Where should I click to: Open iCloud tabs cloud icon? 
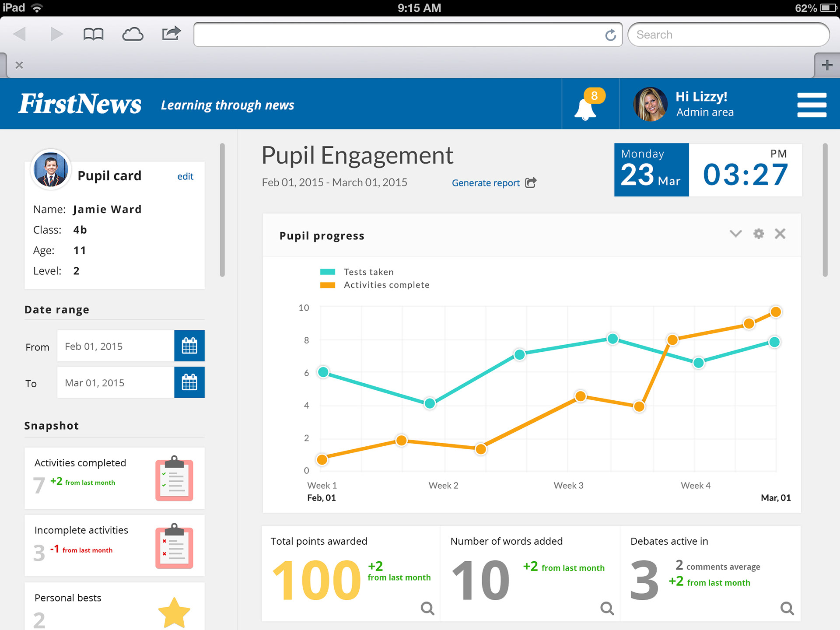click(133, 34)
